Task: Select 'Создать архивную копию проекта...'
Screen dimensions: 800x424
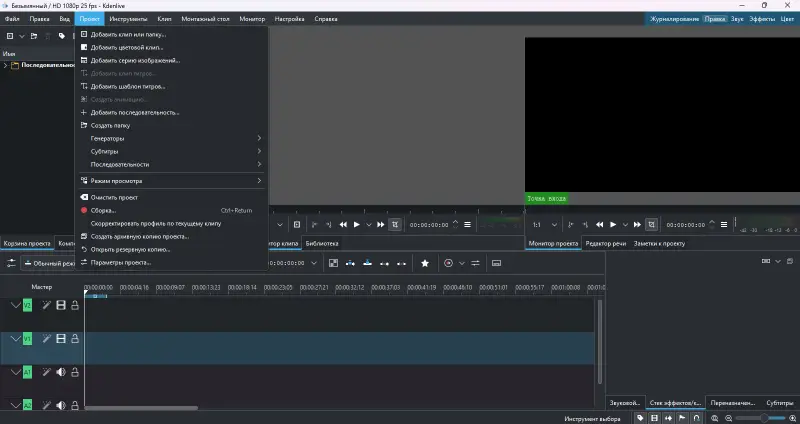Action: [171, 236]
